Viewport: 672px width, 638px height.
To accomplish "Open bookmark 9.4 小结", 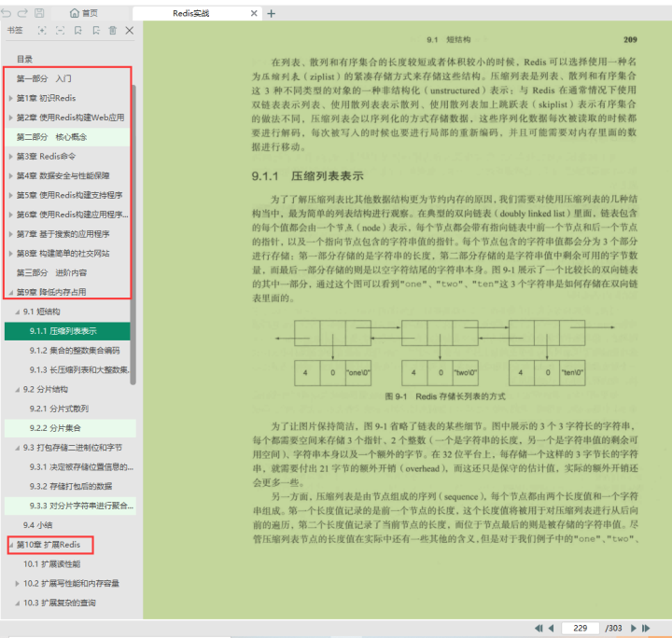I will pyautogui.click(x=37, y=525).
